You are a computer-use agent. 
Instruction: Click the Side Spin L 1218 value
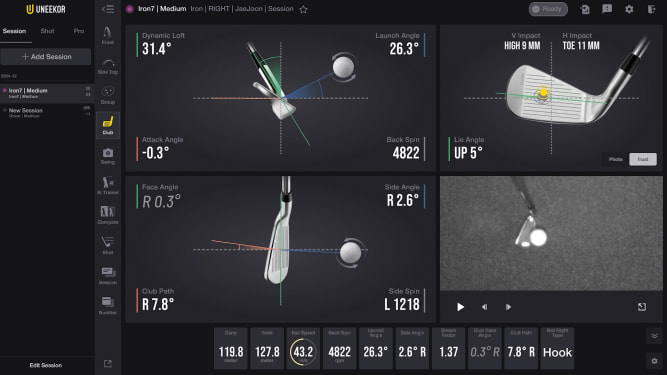pyautogui.click(x=402, y=304)
